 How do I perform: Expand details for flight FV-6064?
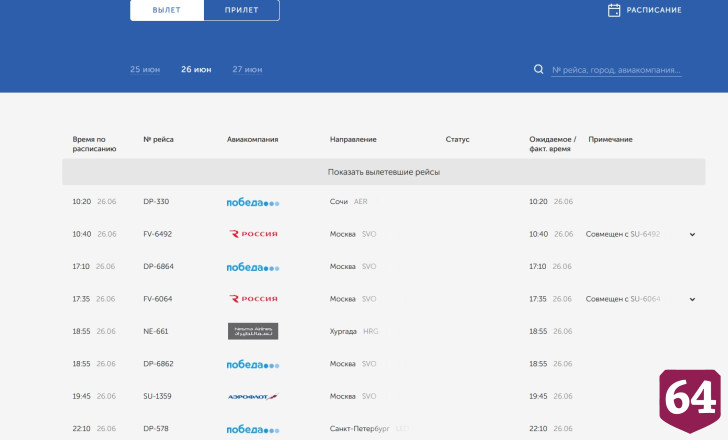point(692,299)
